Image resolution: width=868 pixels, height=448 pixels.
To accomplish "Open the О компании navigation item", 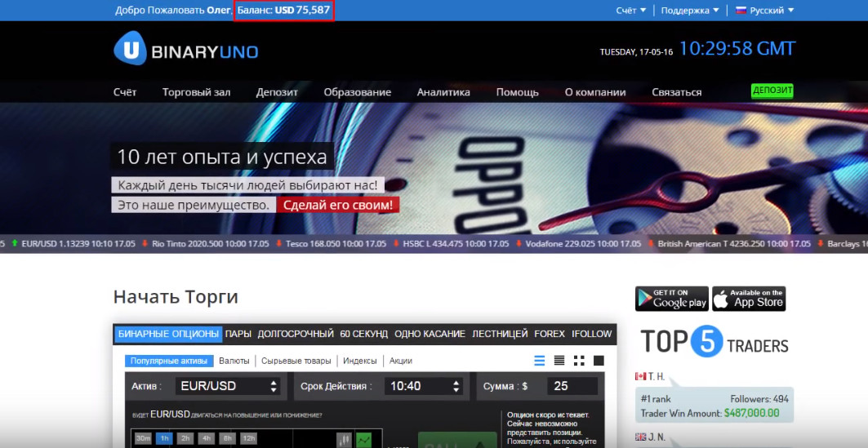I will coord(595,92).
